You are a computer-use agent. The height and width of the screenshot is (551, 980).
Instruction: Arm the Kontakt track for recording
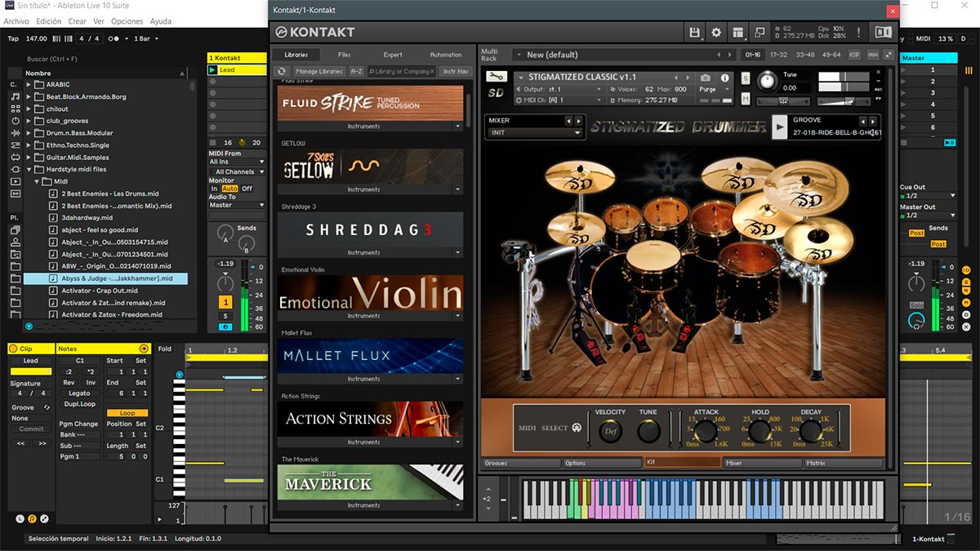click(225, 327)
